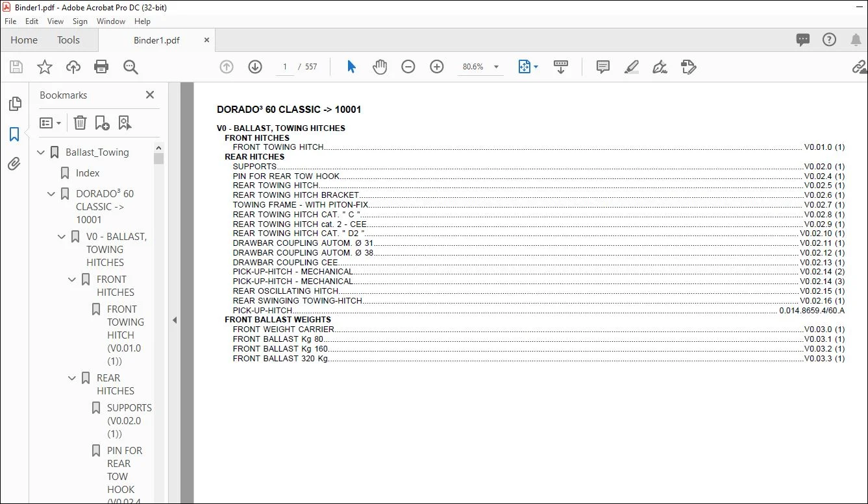
Task: Find current bookmark icon
Action: coord(125,123)
